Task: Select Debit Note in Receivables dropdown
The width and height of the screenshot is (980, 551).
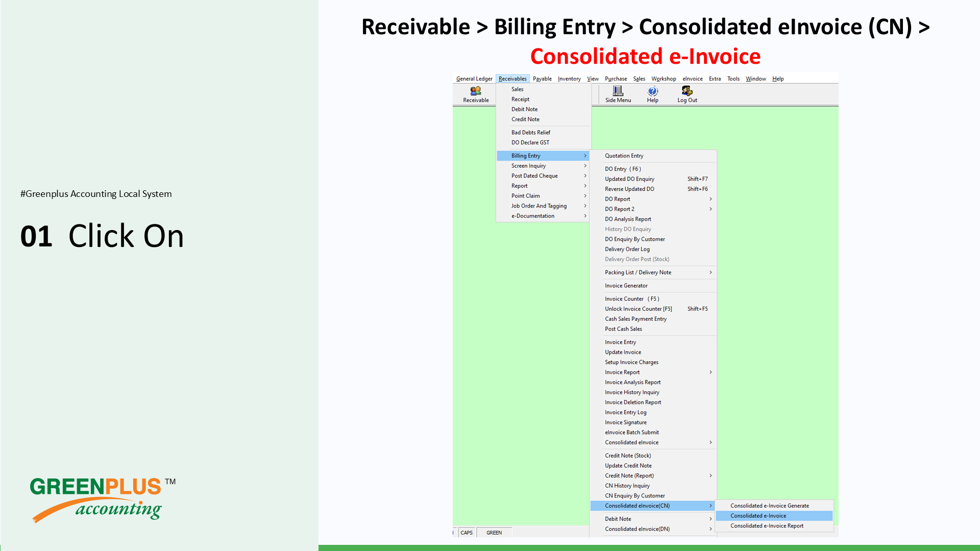Action: coord(544,109)
